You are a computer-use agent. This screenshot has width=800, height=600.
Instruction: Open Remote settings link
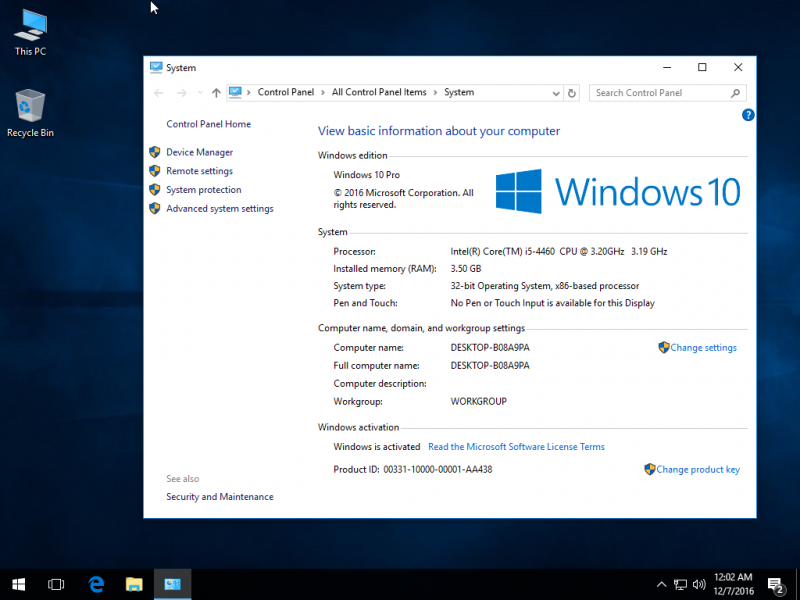tap(199, 171)
